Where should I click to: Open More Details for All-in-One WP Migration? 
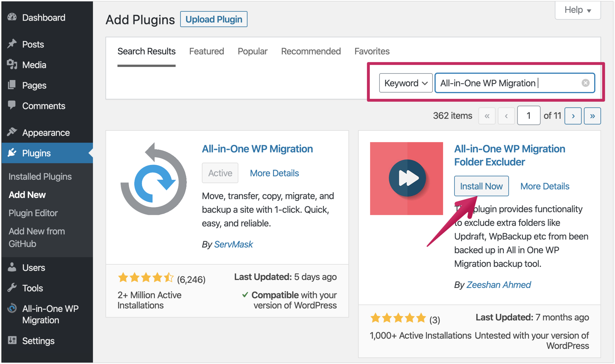pos(274,173)
